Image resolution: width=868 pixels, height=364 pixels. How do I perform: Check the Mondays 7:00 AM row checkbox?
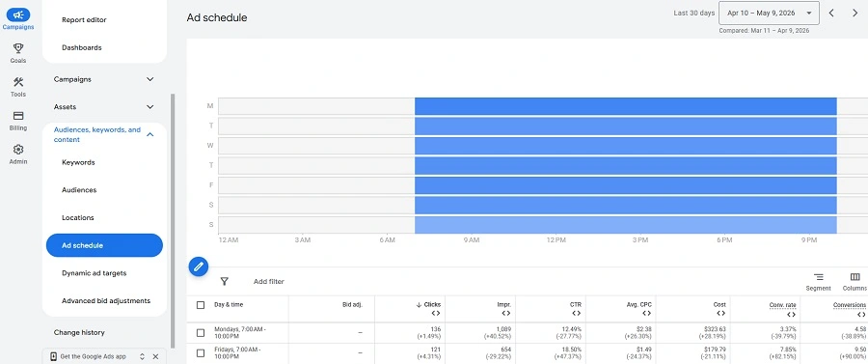201,332
